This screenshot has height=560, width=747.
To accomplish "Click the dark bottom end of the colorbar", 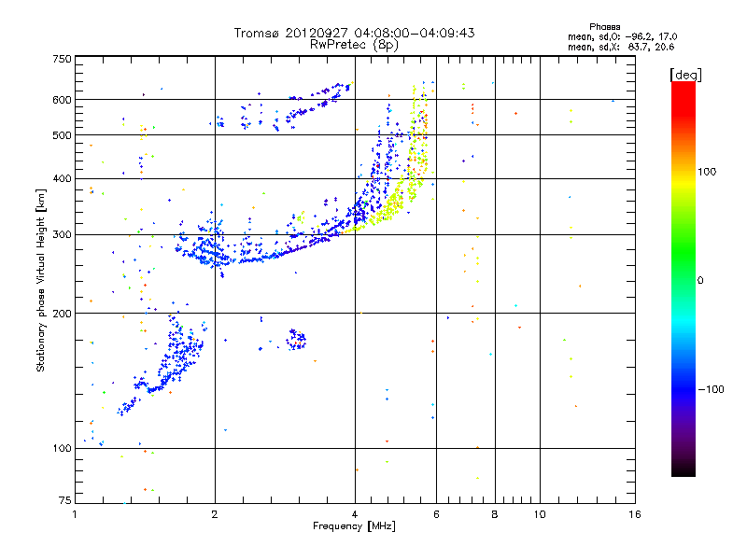I will (x=684, y=468).
